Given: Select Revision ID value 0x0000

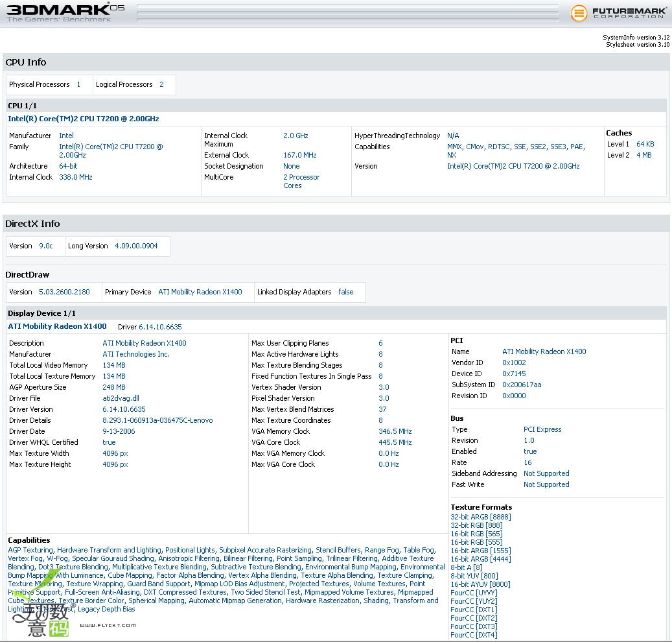Looking at the screenshot, I should 514,396.
